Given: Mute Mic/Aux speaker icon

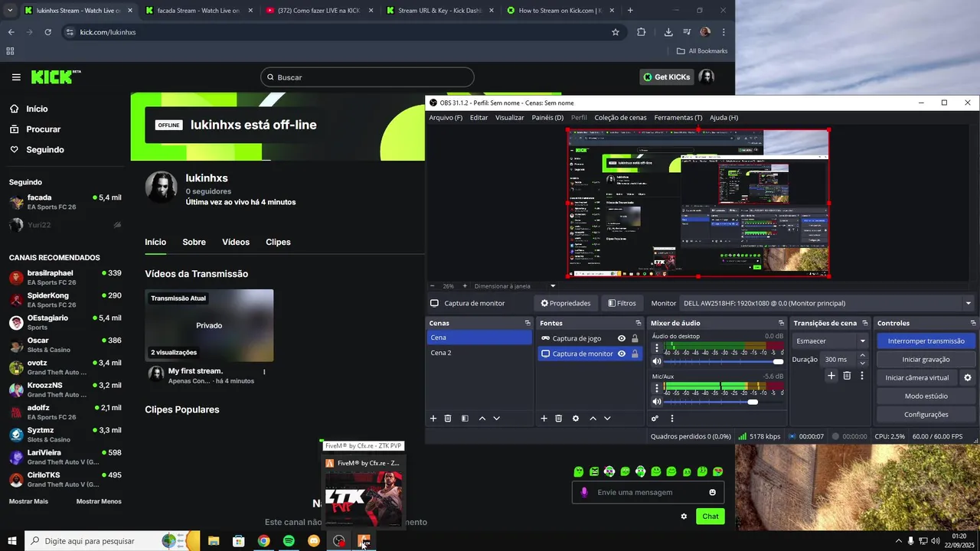Looking at the screenshot, I should pos(656,402).
